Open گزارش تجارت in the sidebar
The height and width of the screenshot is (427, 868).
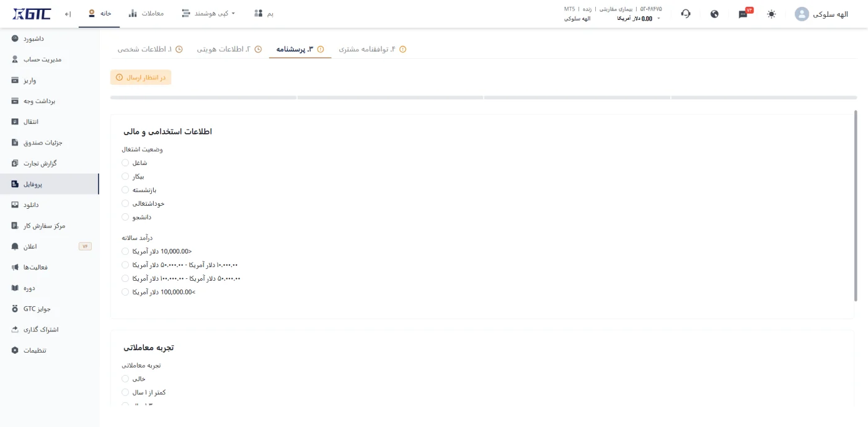tap(50, 163)
